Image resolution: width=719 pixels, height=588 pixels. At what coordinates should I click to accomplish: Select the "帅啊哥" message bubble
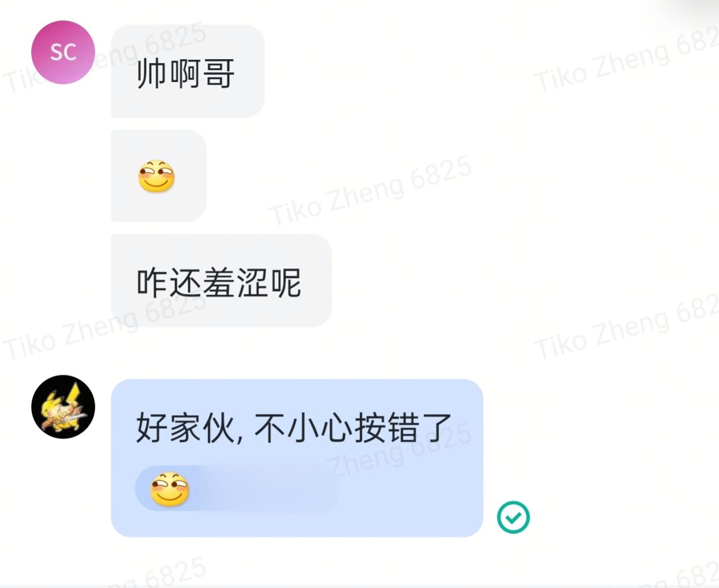tap(188, 71)
